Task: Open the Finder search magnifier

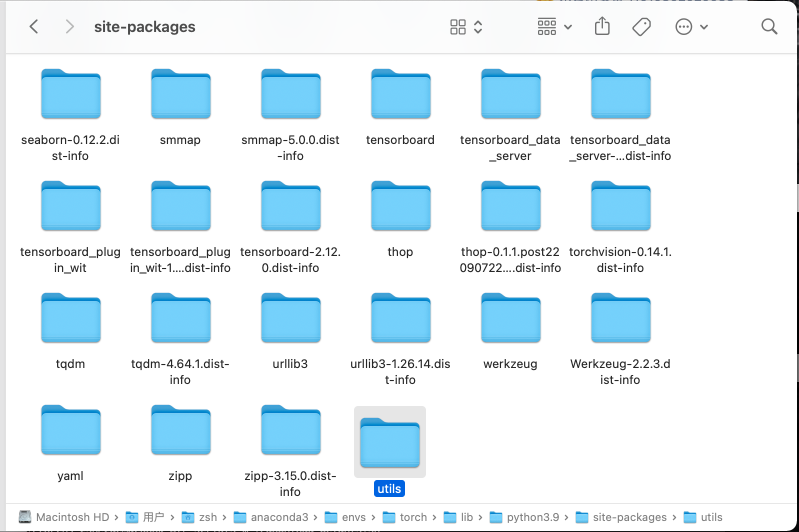Action: [769, 26]
